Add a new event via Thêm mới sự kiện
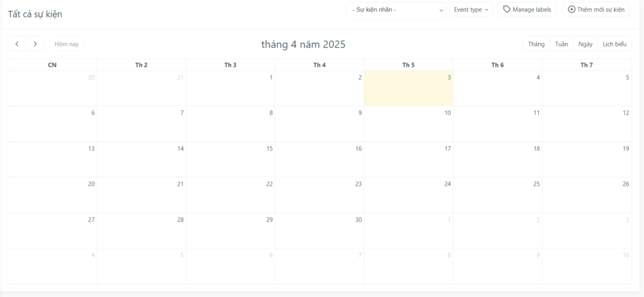The height and width of the screenshot is (297, 644). (596, 9)
